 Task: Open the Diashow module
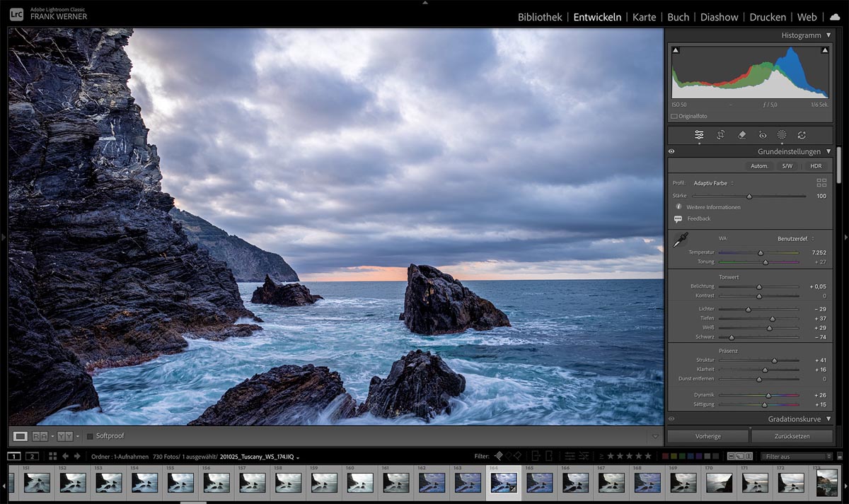click(x=719, y=17)
